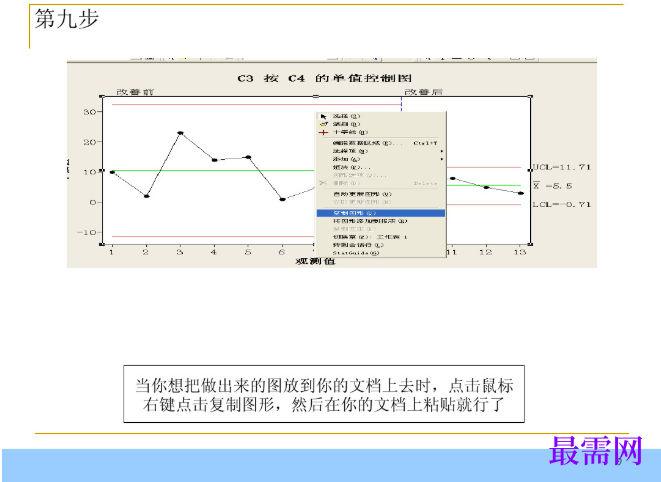
Task: Choose the switch to 工作表 1 entry
Action: [381, 237]
